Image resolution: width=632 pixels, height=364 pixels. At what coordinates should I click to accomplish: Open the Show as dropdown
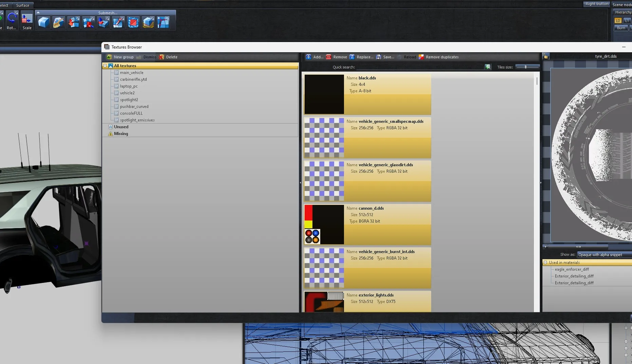[604, 255]
